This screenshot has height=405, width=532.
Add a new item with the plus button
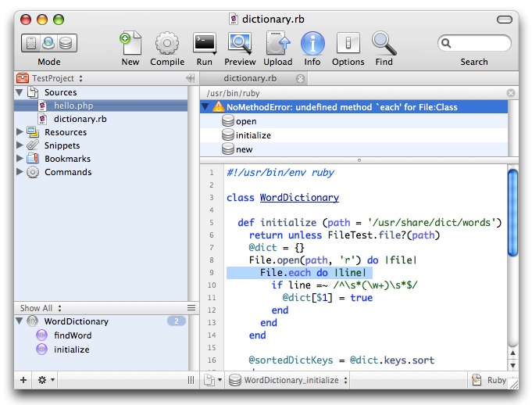point(23,380)
